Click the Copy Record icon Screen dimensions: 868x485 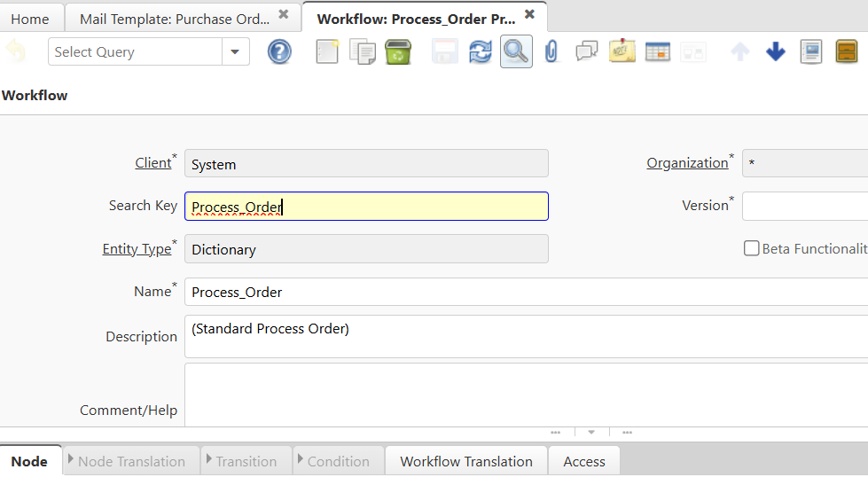coord(363,52)
